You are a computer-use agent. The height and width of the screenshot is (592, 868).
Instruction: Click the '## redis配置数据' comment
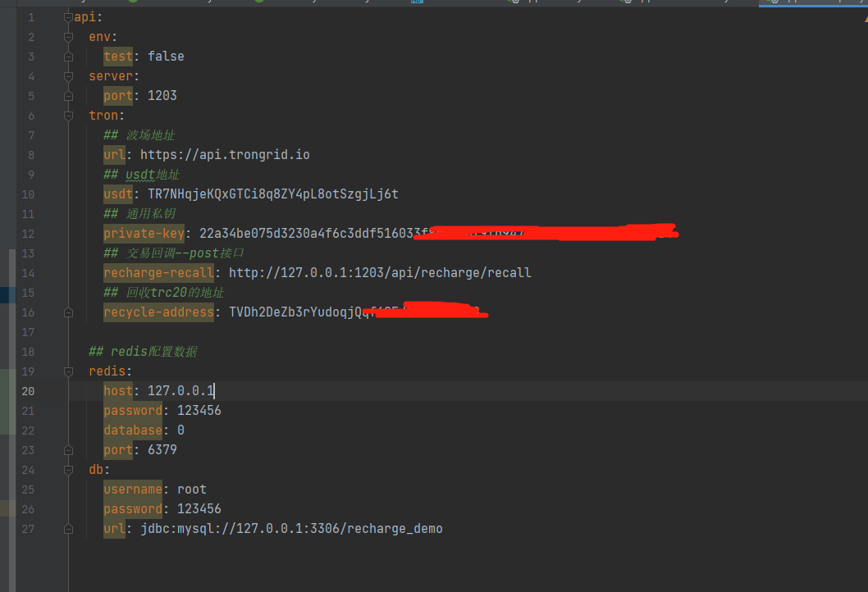point(143,351)
